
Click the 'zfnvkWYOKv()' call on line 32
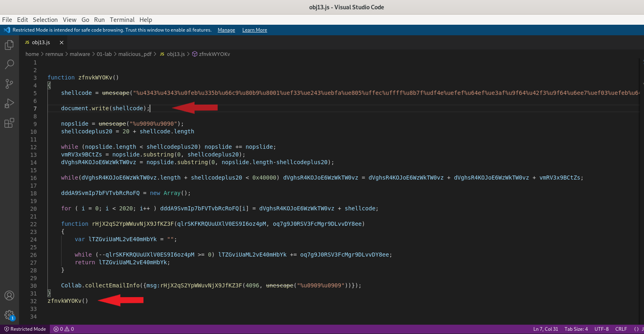tap(68, 301)
